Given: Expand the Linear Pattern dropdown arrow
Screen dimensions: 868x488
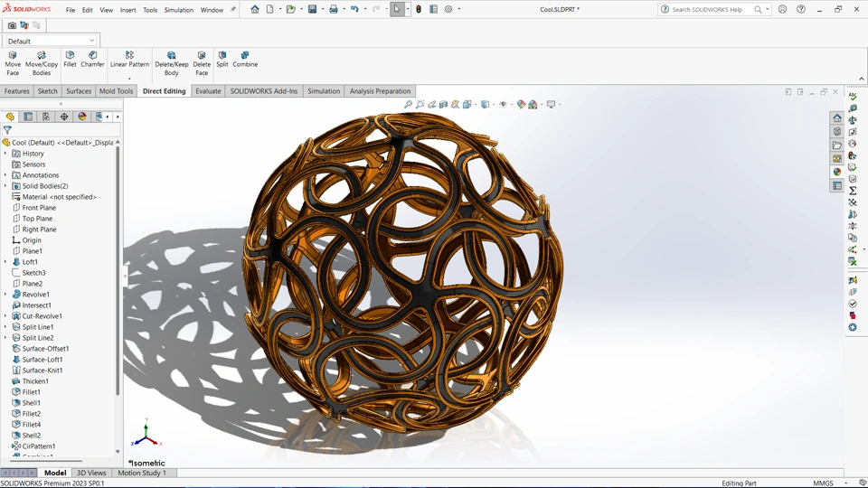Looking at the screenshot, I should pos(129,79).
